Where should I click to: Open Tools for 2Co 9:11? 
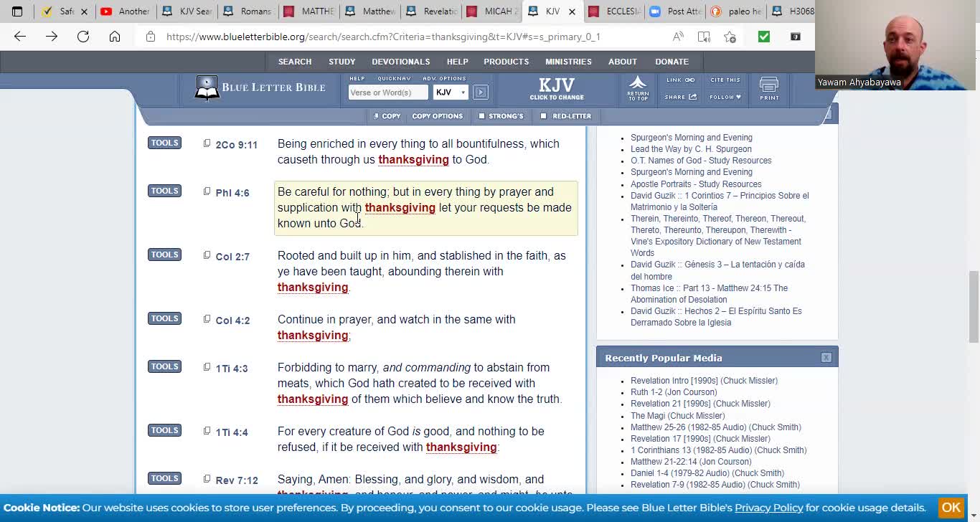coord(164,143)
